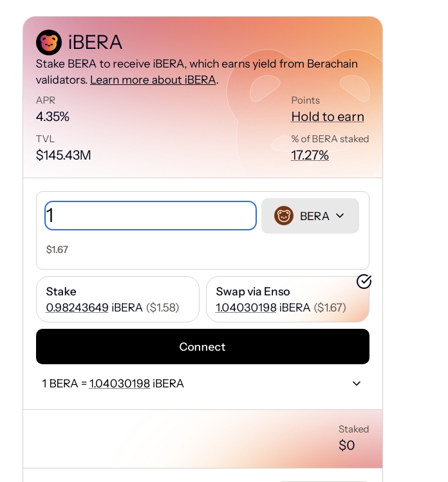The image size is (448, 482).
Task: Select the Swap via Enso option card
Action: 288,299
